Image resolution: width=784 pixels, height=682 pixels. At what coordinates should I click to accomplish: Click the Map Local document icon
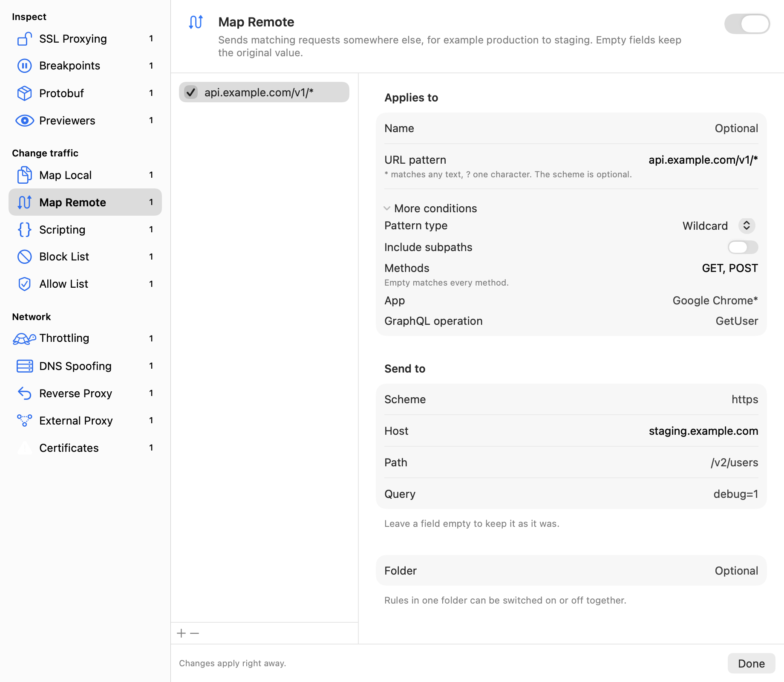click(25, 175)
